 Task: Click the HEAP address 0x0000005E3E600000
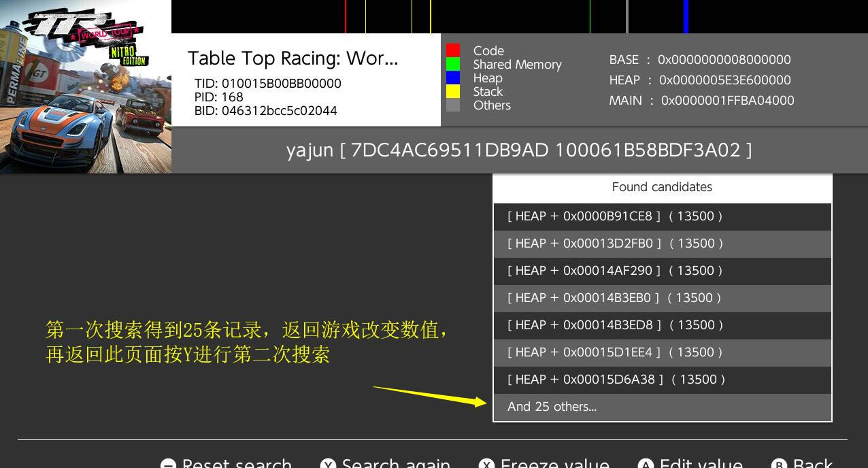[725, 80]
